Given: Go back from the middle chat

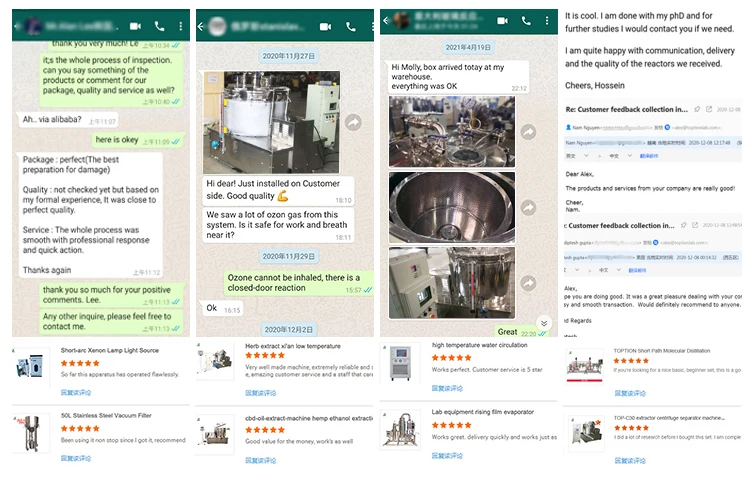Looking at the screenshot, I should tap(201, 25).
